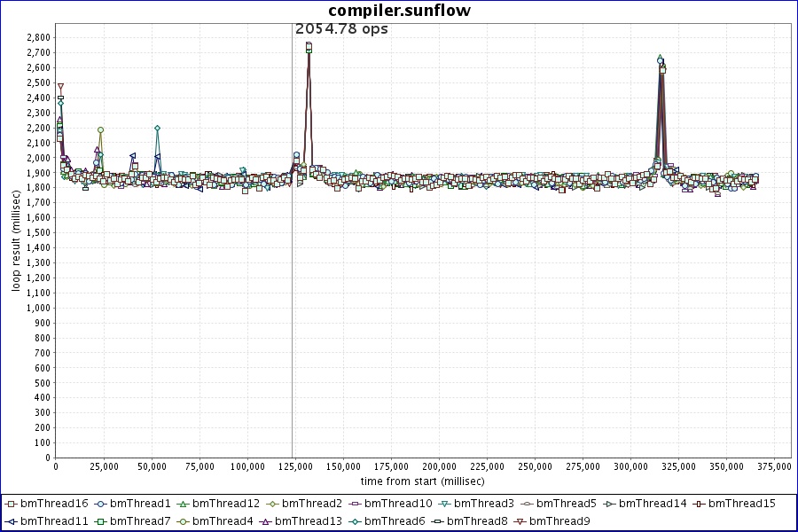Click the bmThread1 circle legend icon
798x532 pixels.
(99, 504)
